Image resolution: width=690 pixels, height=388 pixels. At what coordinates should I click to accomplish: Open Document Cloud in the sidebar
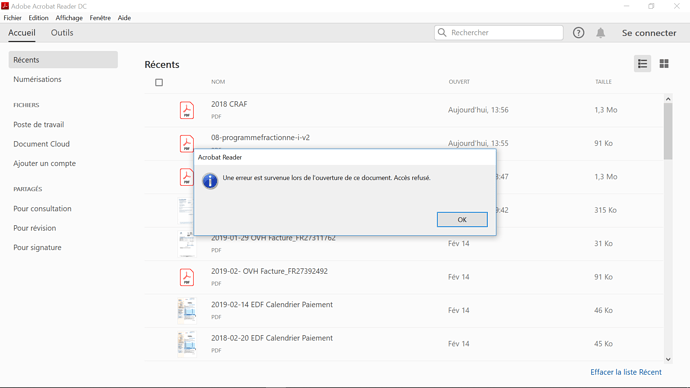point(41,144)
